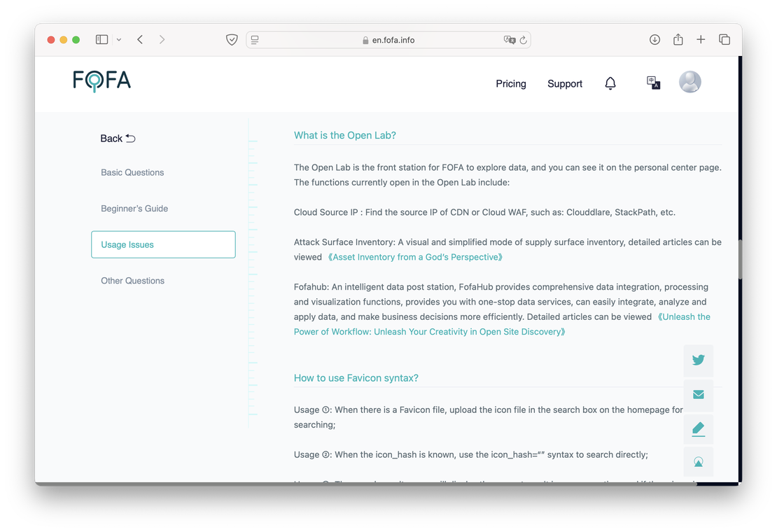Open Safari downloads button
Viewport: 777px width, 532px height.
pos(654,40)
